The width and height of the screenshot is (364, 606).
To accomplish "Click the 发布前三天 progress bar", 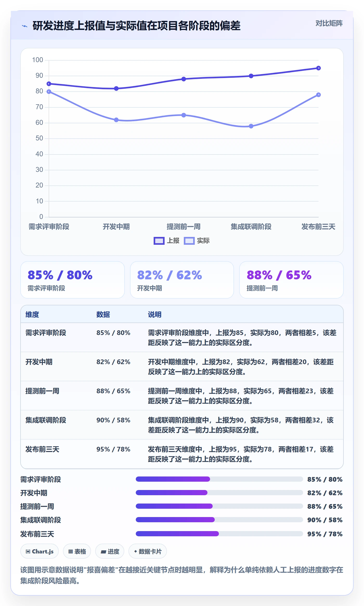I will (x=219, y=534).
